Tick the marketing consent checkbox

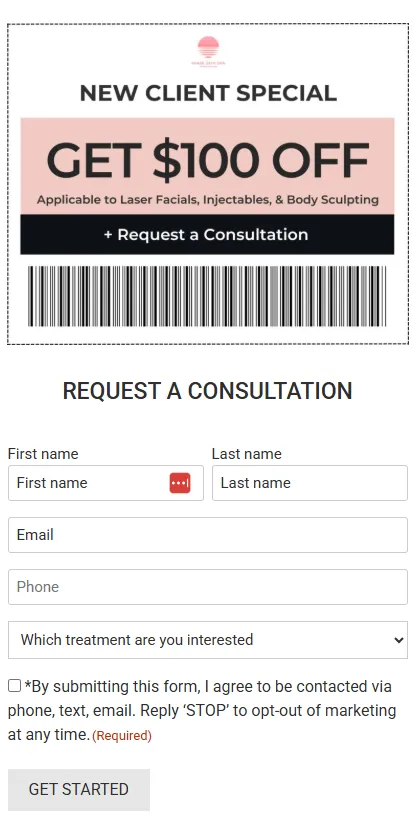coord(15,685)
